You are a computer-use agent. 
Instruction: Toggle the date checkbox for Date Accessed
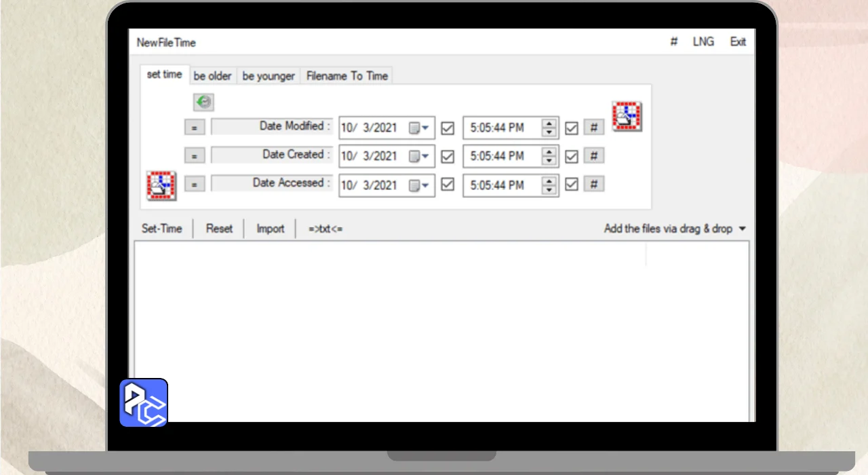[x=448, y=185]
